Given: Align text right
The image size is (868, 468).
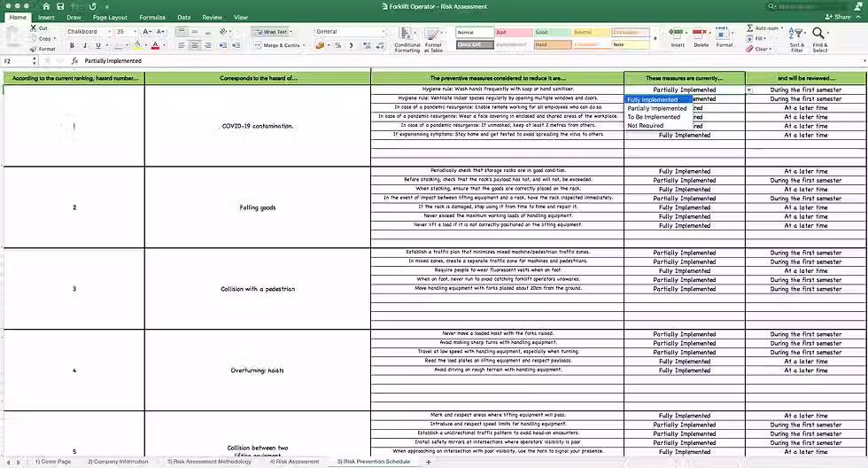Looking at the screenshot, I should (207, 45).
